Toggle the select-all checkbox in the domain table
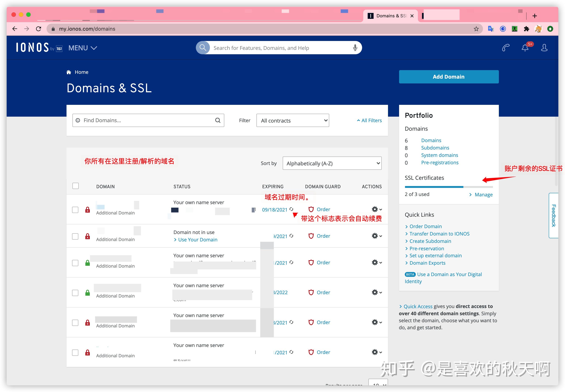This screenshot has width=565, height=392. coord(75,186)
